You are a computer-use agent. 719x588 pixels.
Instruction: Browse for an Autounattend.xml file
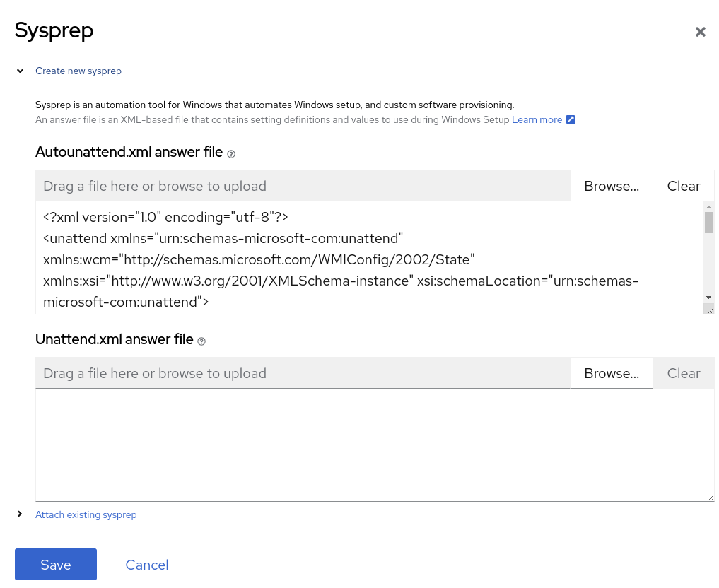[x=611, y=186]
